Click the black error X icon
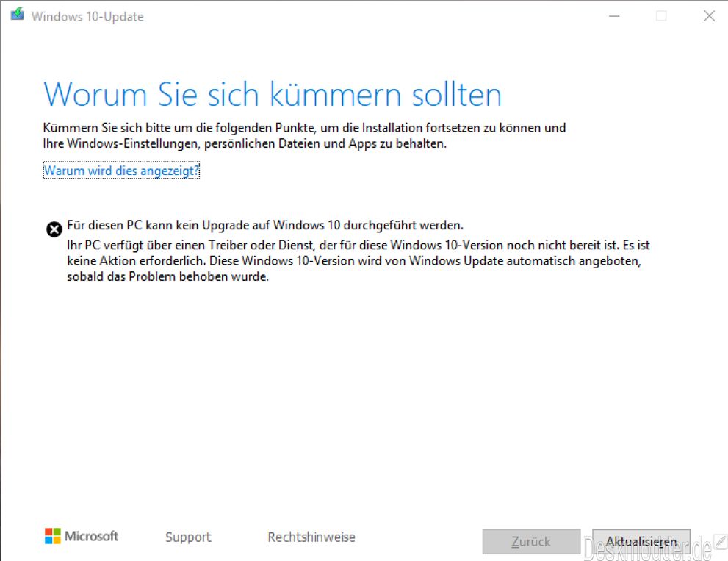 (54, 229)
